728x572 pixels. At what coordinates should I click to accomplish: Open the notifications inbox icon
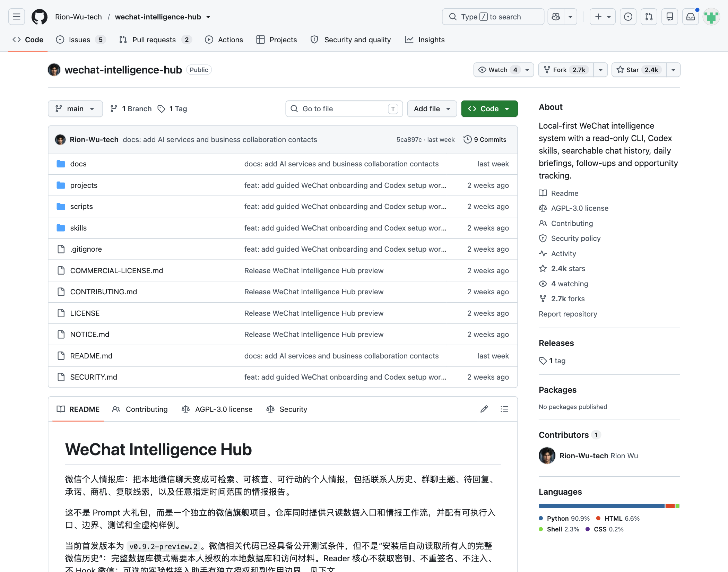click(690, 17)
